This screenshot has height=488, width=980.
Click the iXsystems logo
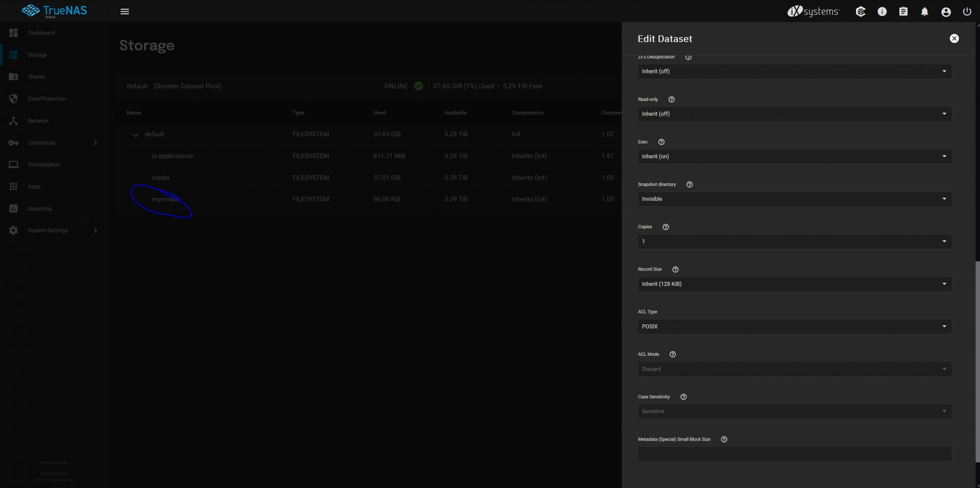(x=813, y=11)
